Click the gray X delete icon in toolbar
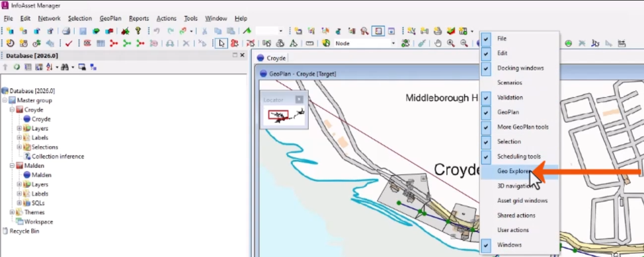Viewport: 644px width, 257px height. (186, 43)
